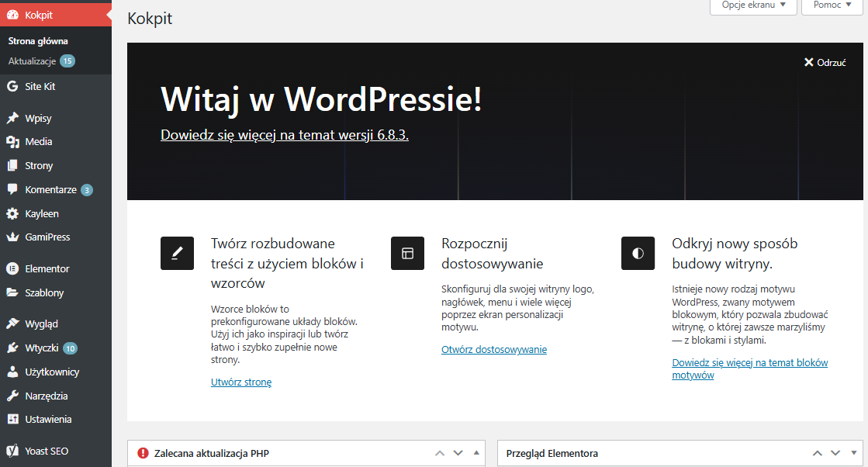This screenshot has width=868, height=467.
Task: Dismiss welcome panel with Odrzuć
Action: click(x=825, y=63)
